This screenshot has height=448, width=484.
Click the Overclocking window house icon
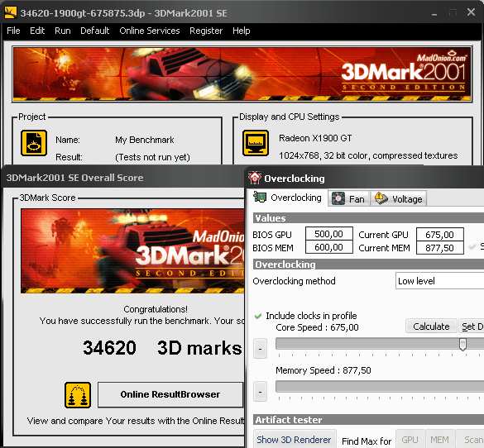pyautogui.click(x=255, y=178)
